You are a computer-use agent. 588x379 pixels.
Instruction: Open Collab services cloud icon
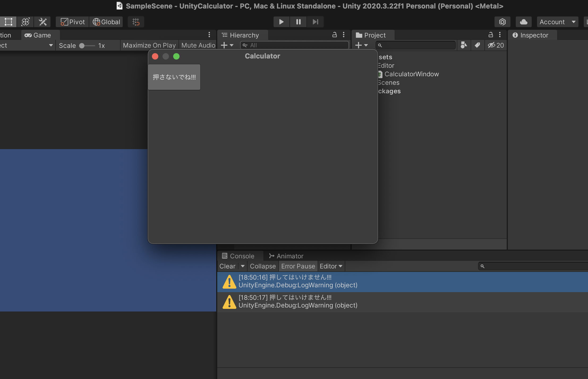coord(523,22)
